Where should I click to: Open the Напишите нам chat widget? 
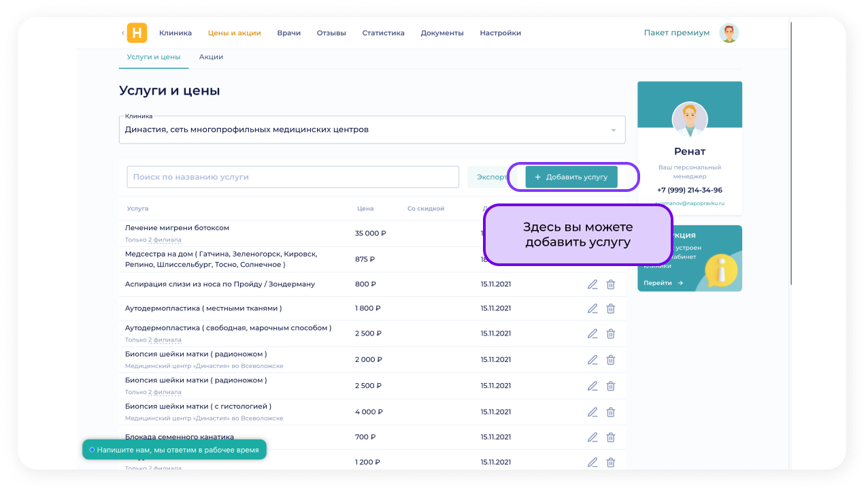174,450
